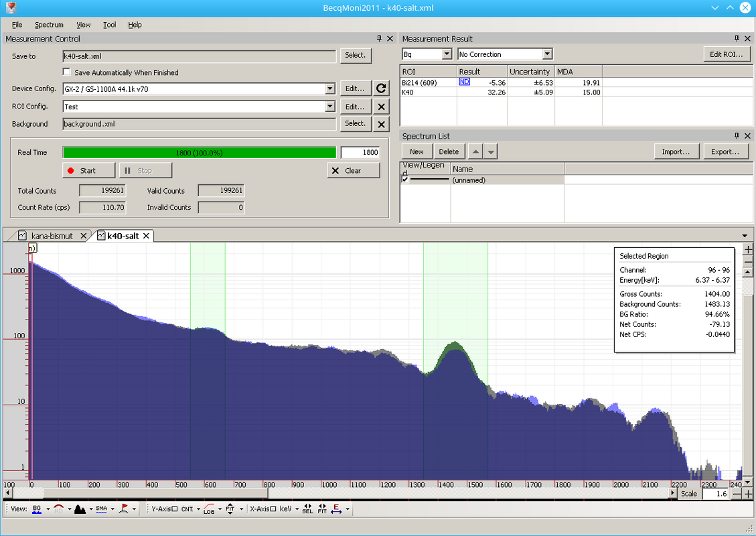Close the k40-salt tab

146,236
